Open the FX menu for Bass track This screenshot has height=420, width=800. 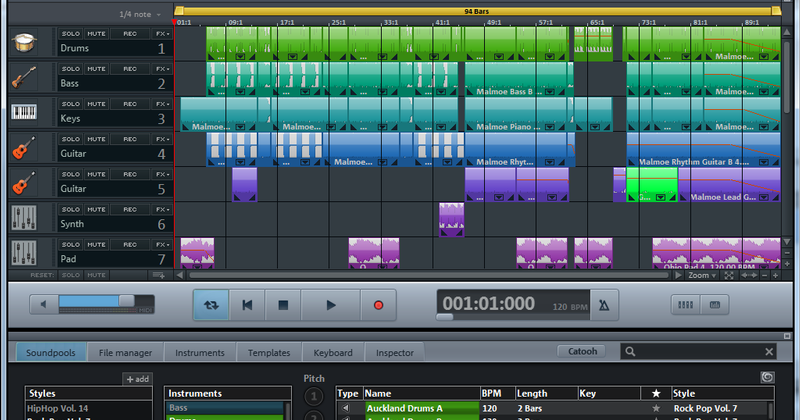pos(163,69)
